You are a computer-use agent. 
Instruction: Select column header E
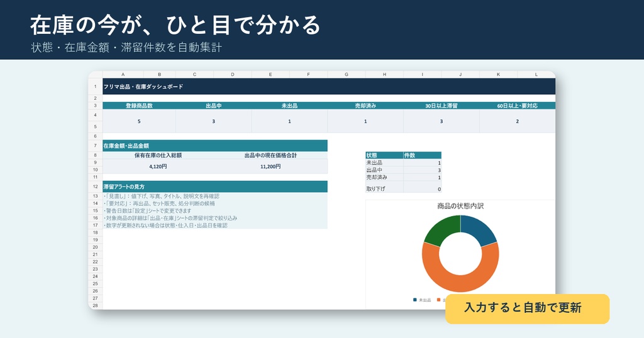pos(270,74)
